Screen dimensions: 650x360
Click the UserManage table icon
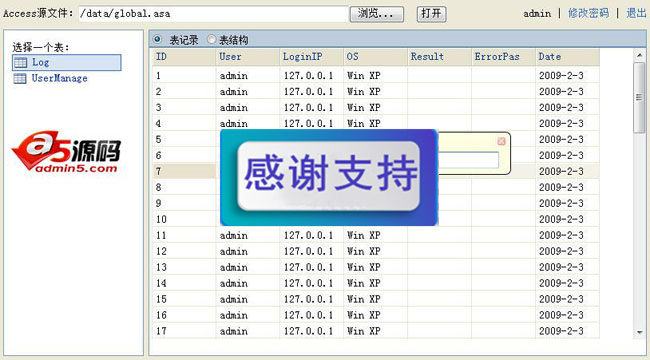point(20,78)
